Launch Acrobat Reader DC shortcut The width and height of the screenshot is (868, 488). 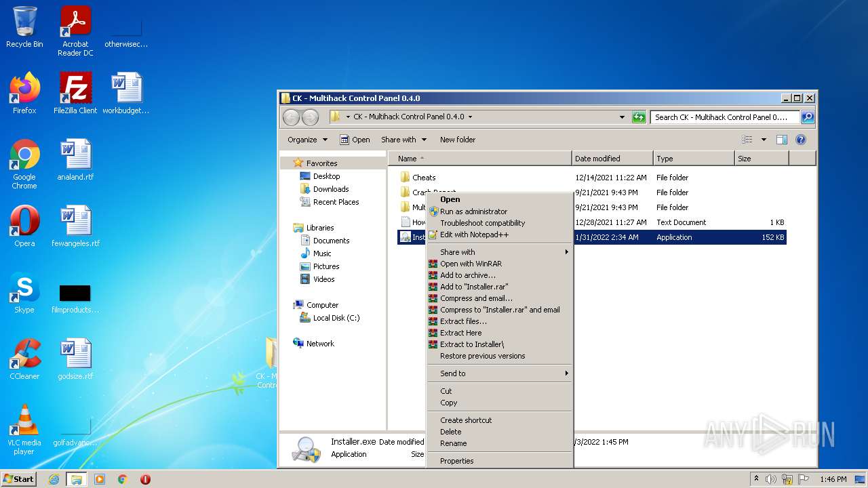tap(75, 30)
